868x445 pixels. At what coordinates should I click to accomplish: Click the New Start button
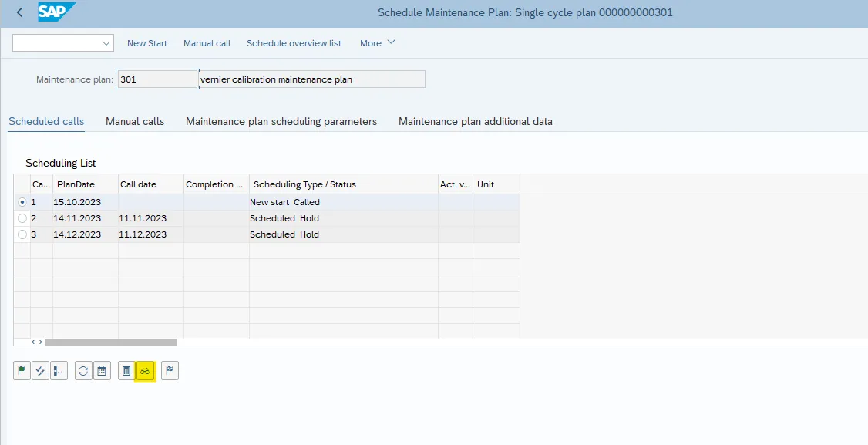point(147,43)
